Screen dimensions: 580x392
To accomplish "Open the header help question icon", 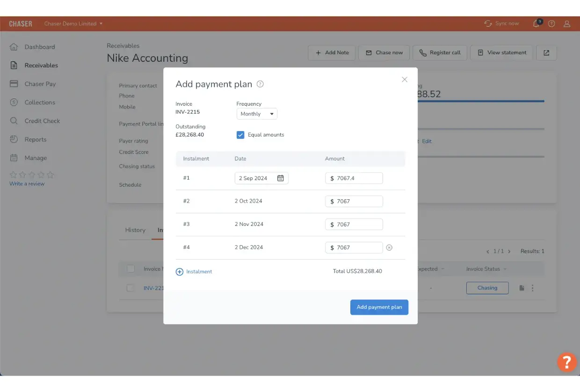I will coord(551,24).
